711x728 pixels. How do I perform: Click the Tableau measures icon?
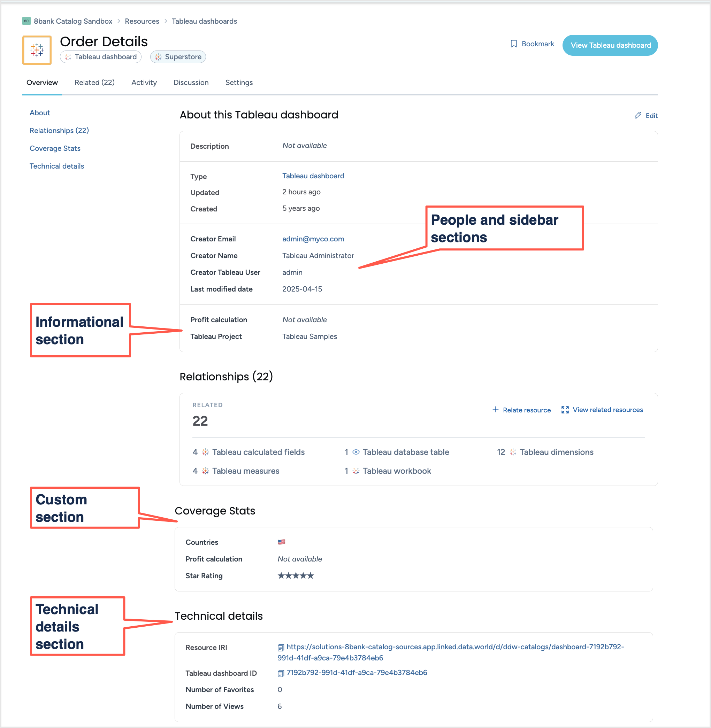205,471
